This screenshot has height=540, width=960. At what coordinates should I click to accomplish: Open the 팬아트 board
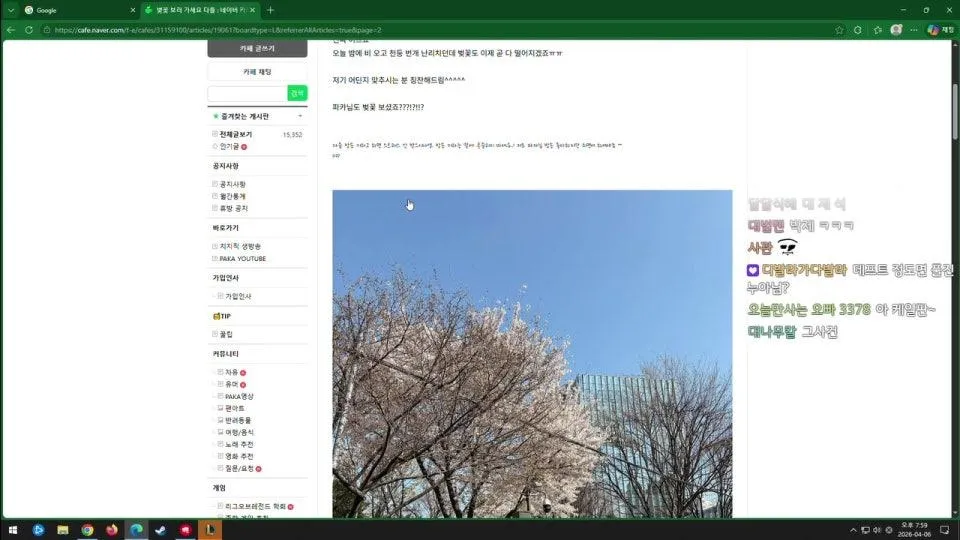[x=234, y=408]
